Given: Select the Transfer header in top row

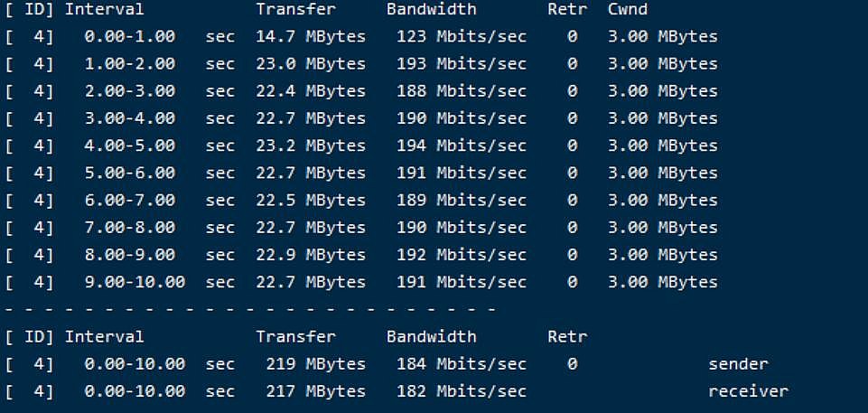Looking at the screenshot, I should point(295,9).
